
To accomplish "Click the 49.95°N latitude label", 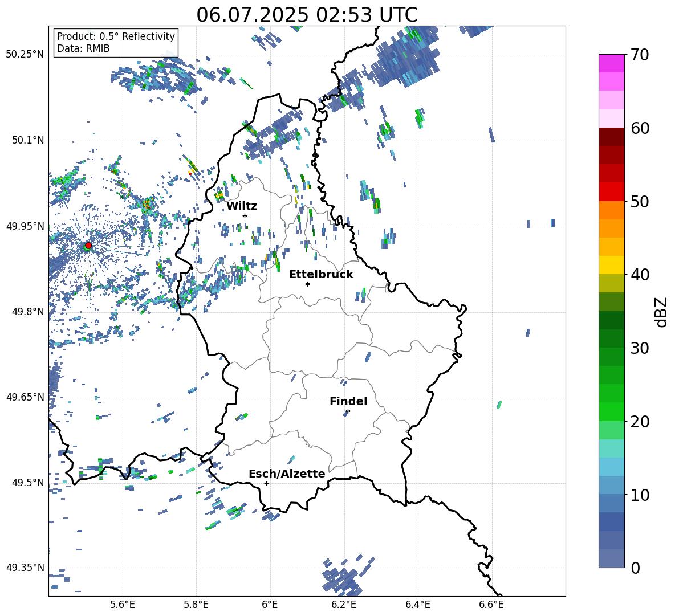I will (x=25, y=226).
